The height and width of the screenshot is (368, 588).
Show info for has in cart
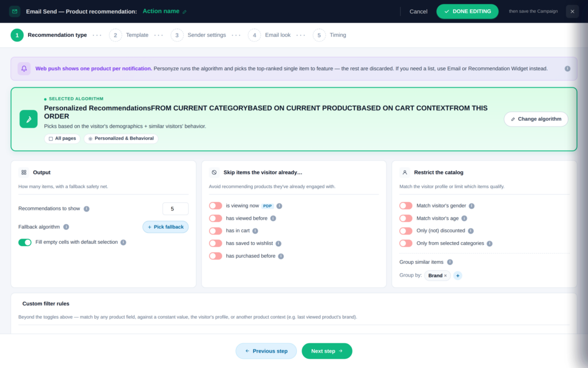tap(255, 231)
